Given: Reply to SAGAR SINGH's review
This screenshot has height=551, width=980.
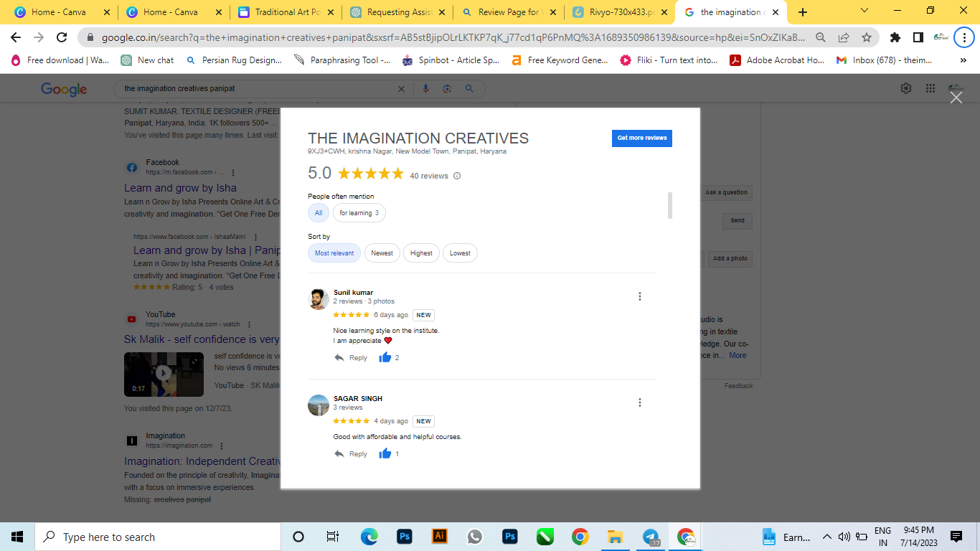Looking at the screenshot, I should (351, 454).
